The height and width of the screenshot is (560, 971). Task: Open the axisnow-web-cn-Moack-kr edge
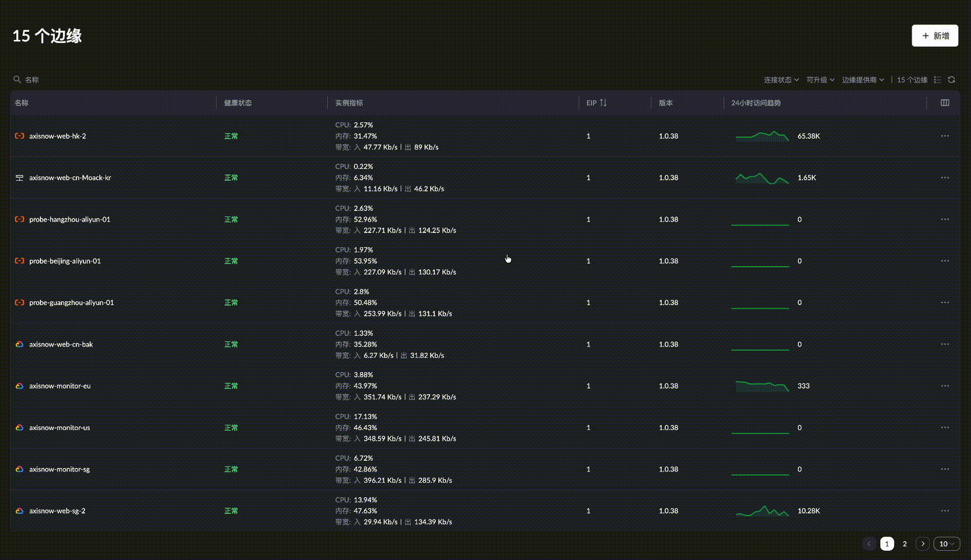[x=70, y=178]
